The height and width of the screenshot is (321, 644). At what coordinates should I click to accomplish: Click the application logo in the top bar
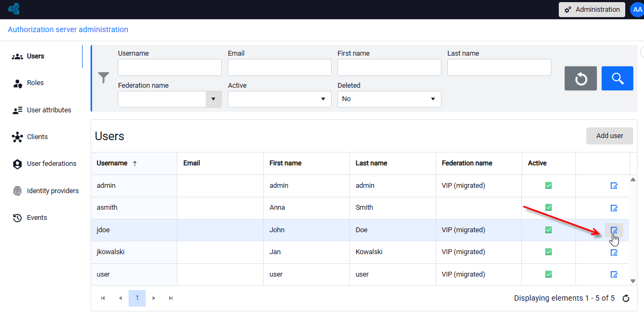point(14,9)
